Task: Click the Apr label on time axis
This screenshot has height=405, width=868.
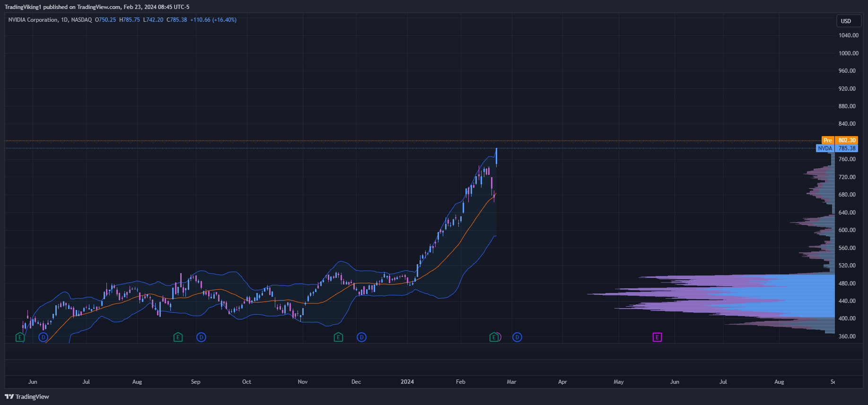Action: (562, 382)
